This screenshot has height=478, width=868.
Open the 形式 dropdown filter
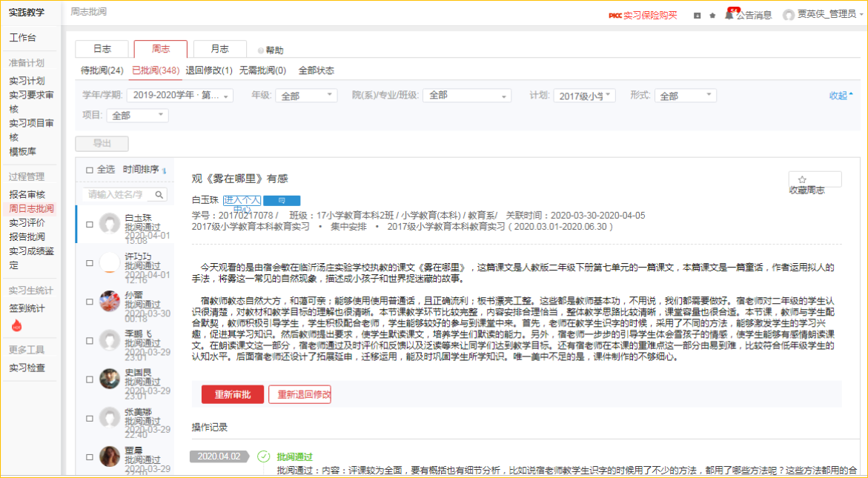tap(686, 96)
